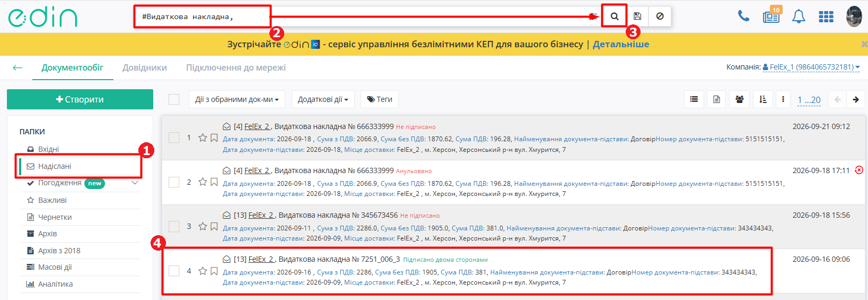Check row 4 document checkbox

(174, 271)
